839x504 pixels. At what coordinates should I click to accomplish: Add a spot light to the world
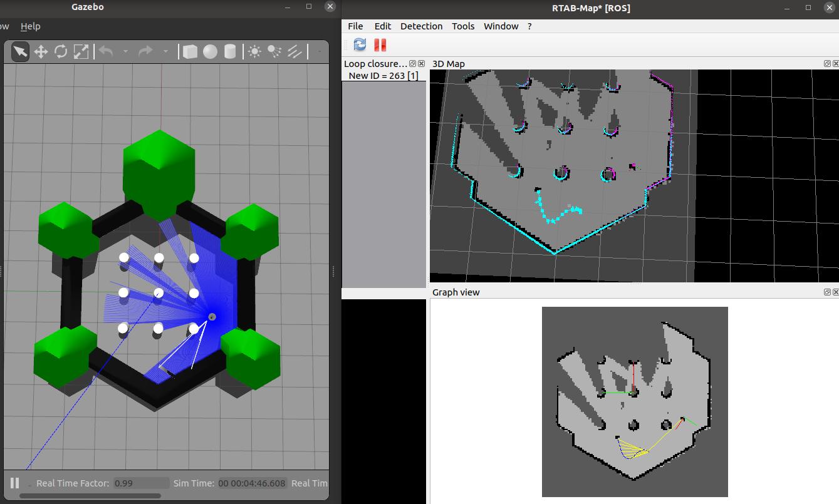click(274, 51)
